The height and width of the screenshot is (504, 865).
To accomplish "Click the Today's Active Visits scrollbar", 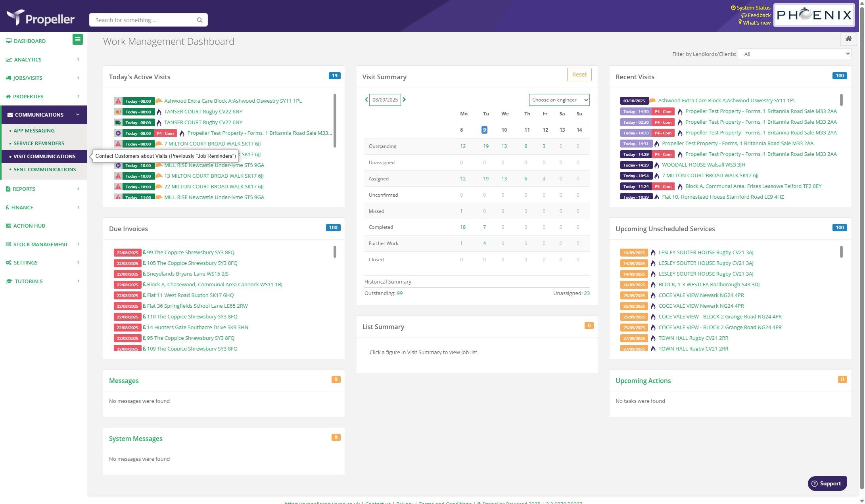I will [335, 120].
